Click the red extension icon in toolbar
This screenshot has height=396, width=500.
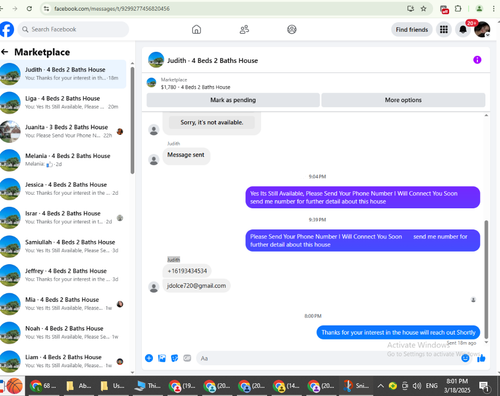[444, 9]
